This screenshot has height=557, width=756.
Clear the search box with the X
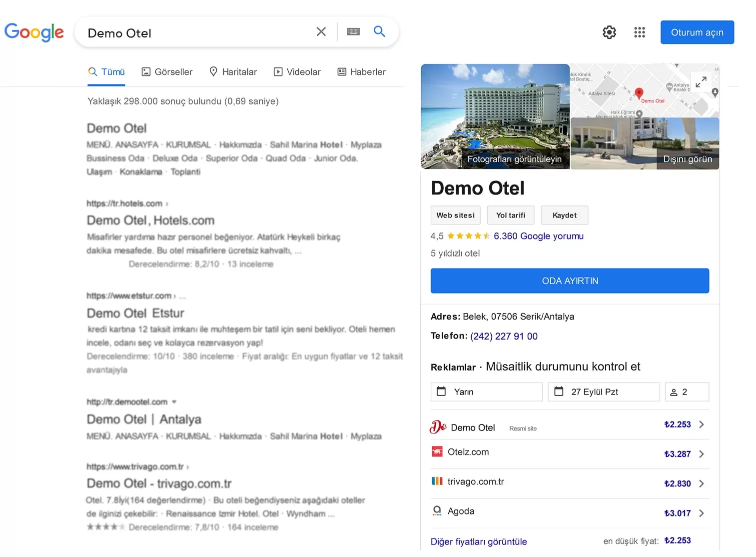(x=321, y=32)
